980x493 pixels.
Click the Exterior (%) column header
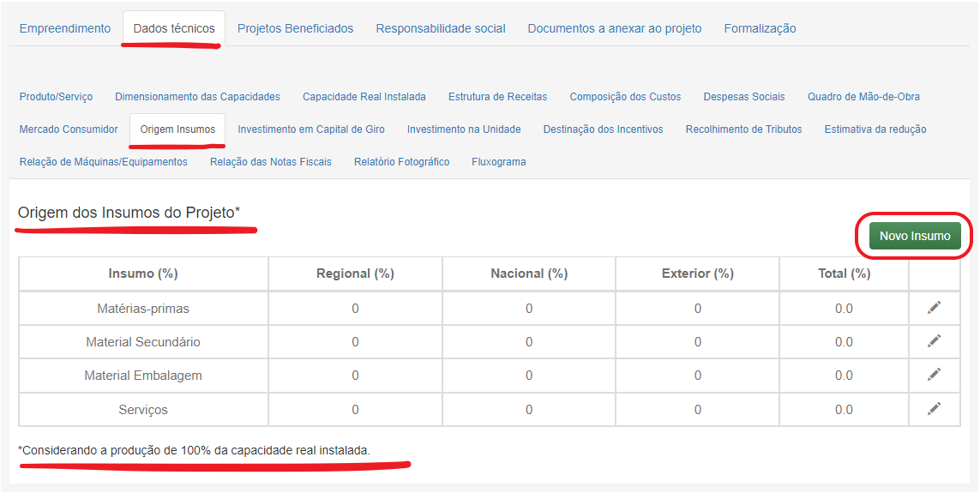[698, 274]
